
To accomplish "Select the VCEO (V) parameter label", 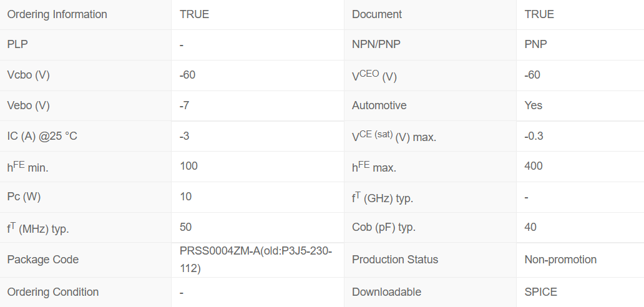I will (x=374, y=76).
